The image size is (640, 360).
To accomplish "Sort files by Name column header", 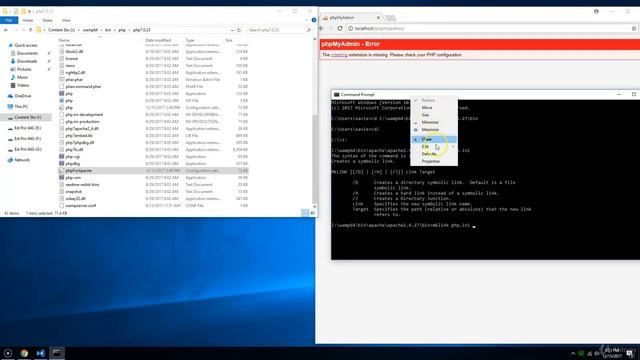I will pyautogui.click(x=64, y=40).
